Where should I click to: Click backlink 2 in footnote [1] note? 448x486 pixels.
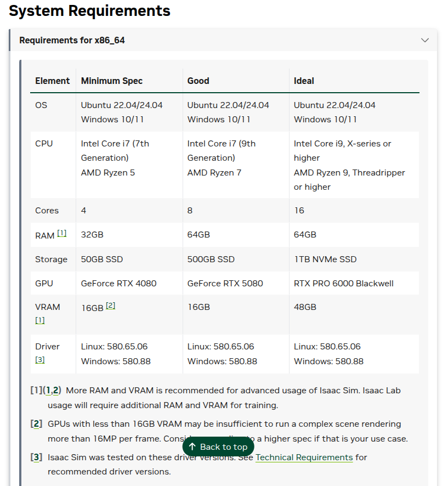(x=56, y=390)
